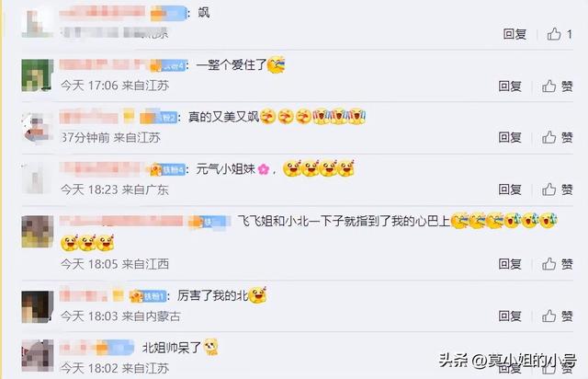Open green pixelated avatar of 江苏 commenter
Screen dimensions: 588x379
(x=37, y=75)
